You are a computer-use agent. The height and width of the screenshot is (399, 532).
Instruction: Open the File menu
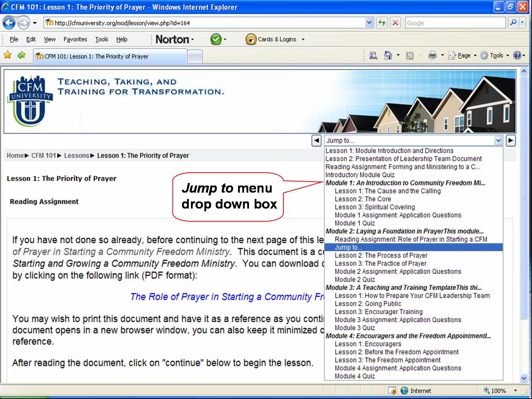pos(14,39)
